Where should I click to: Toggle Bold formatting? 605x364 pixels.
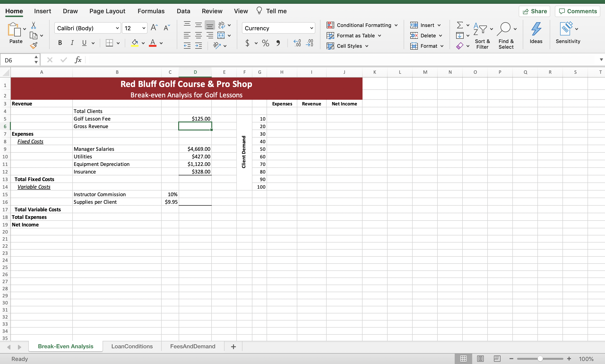60,43
